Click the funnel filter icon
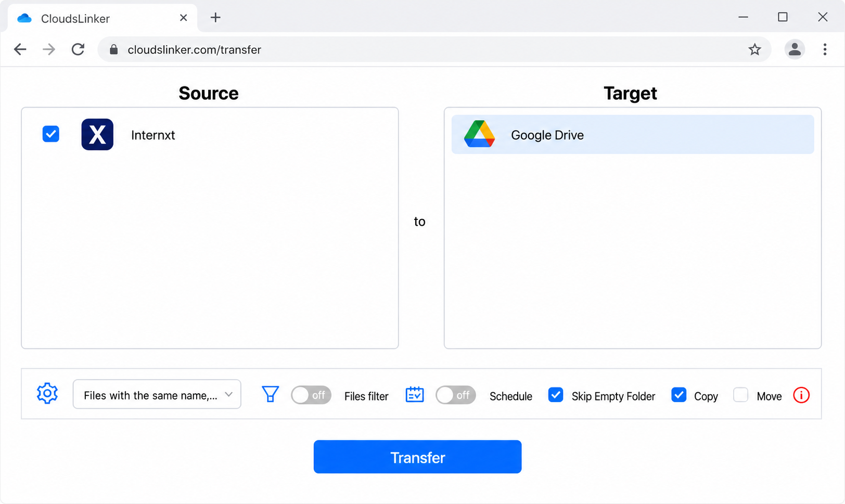 pyautogui.click(x=270, y=394)
